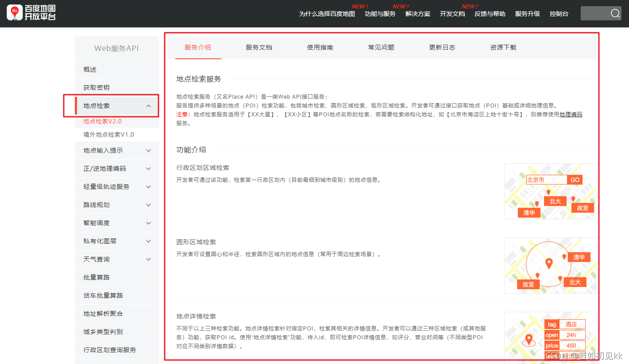Open the 为什么选择百度地图 menu
The image size is (629, 364).
(327, 14)
